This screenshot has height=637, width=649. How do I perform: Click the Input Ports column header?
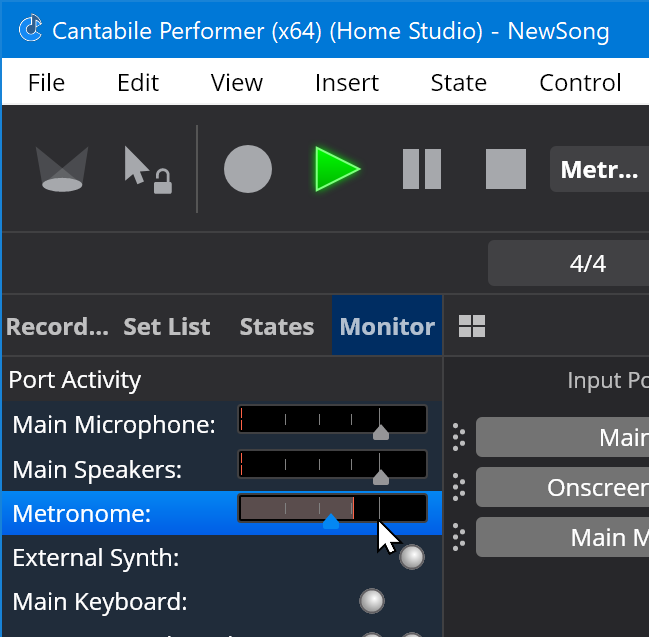608,380
